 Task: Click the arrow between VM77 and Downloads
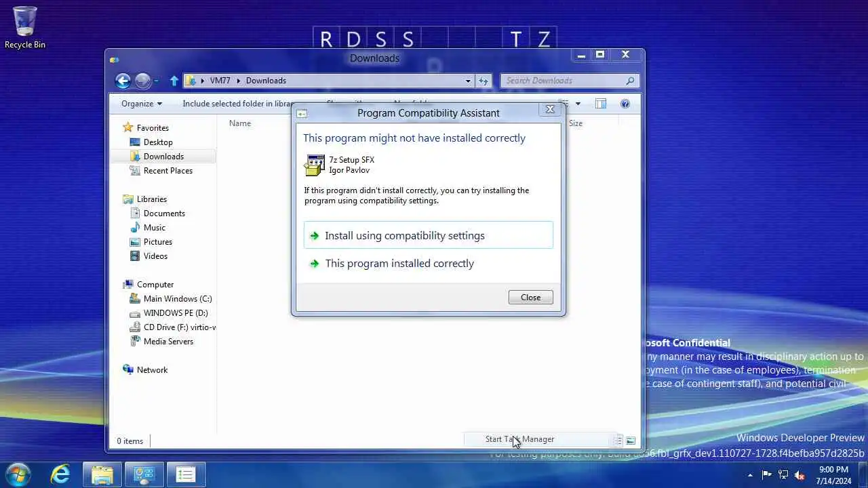click(x=238, y=81)
